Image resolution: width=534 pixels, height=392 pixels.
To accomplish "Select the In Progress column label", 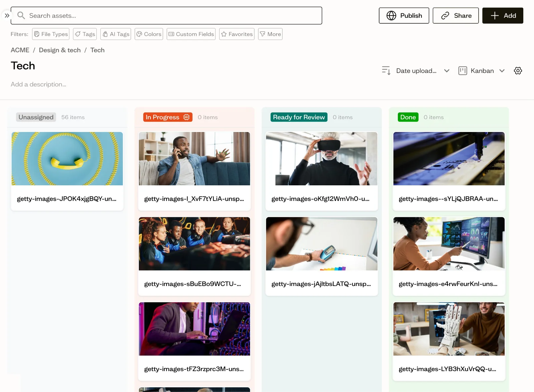I will pyautogui.click(x=168, y=117).
